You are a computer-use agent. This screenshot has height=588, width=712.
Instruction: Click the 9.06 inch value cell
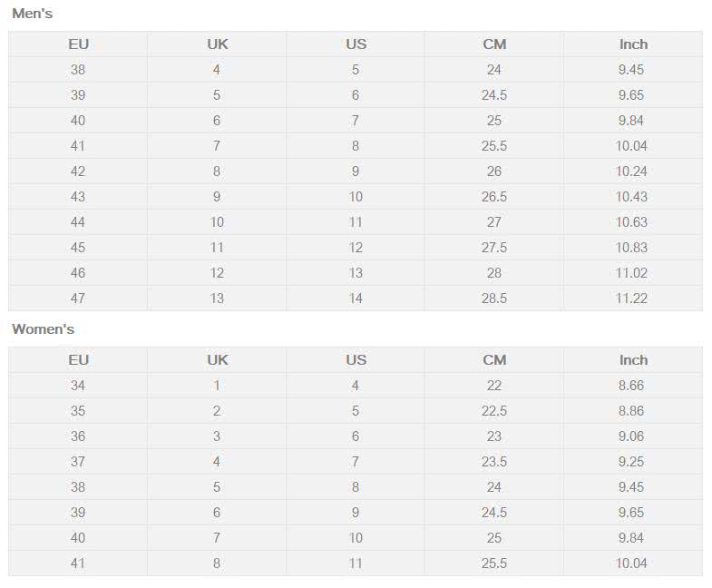(633, 436)
